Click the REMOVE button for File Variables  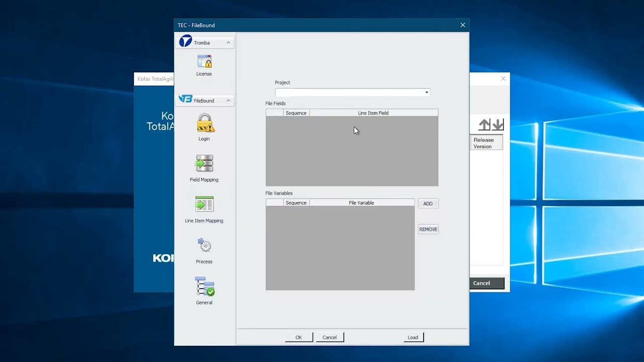pyautogui.click(x=428, y=229)
